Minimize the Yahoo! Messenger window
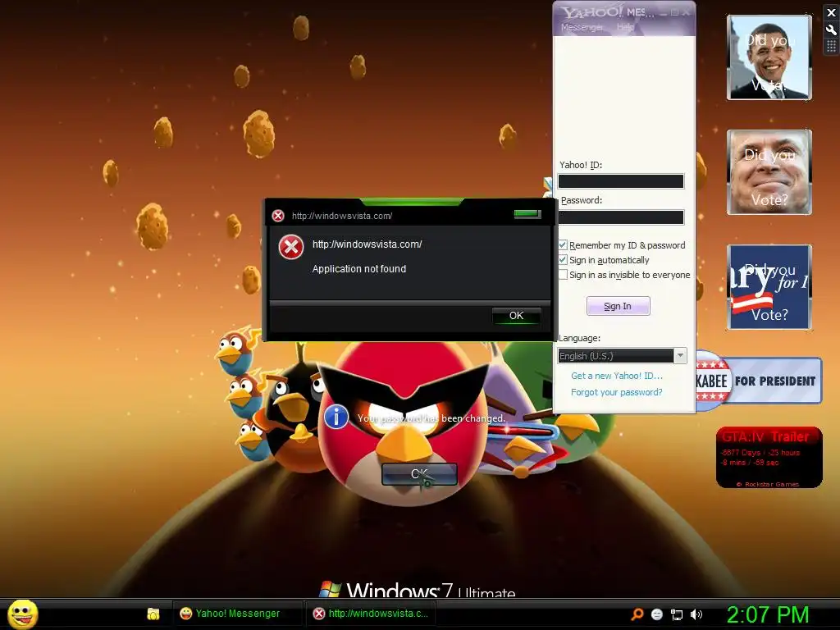840x630 pixels. (664, 12)
